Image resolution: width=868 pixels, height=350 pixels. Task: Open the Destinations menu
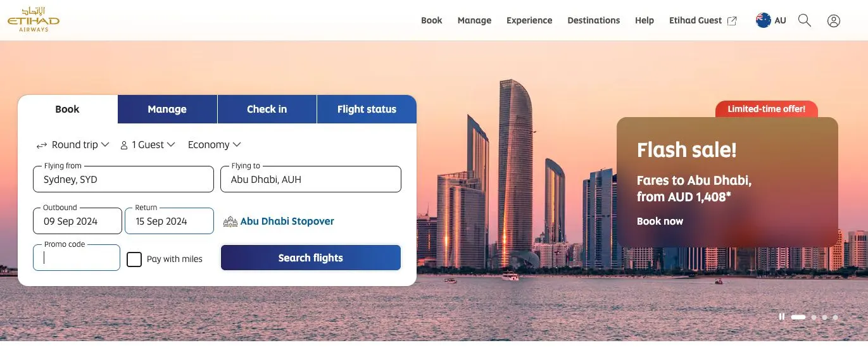point(593,20)
